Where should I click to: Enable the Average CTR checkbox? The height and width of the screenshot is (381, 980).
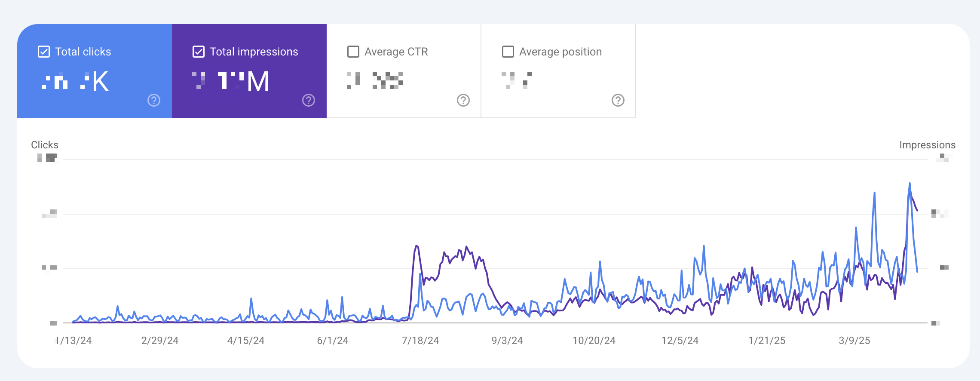(x=353, y=52)
